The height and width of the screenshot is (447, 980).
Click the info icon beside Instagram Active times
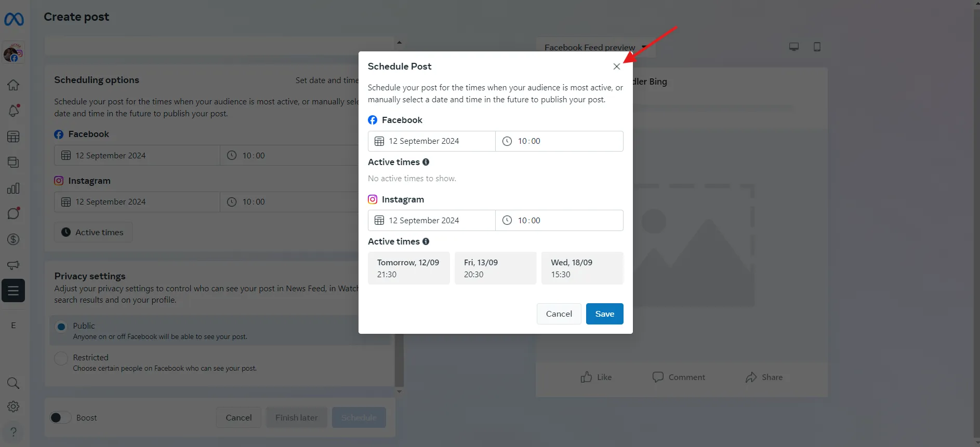pyautogui.click(x=426, y=241)
